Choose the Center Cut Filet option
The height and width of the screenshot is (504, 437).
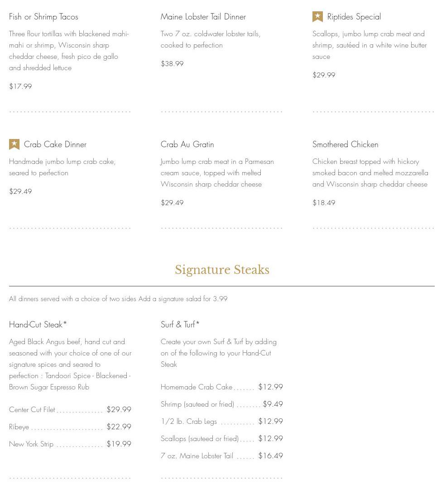tap(32, 410)
